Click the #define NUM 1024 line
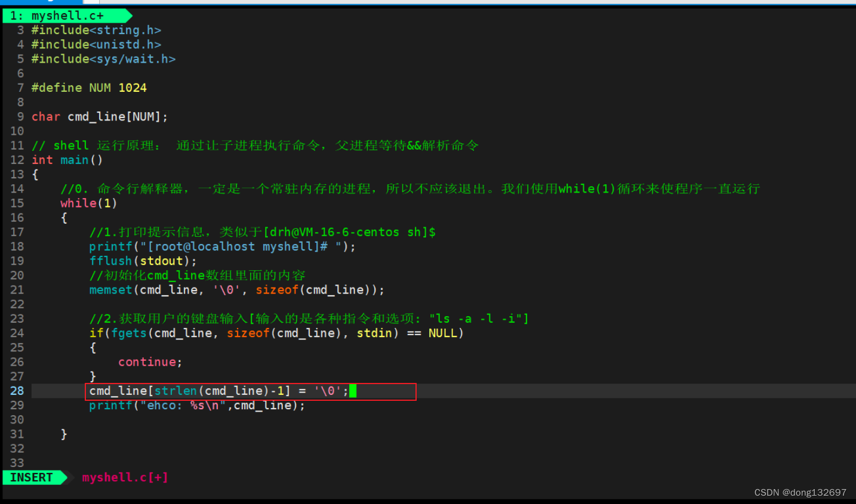The height and width of the screenshot is (504, 856). [x=89, y=88]
